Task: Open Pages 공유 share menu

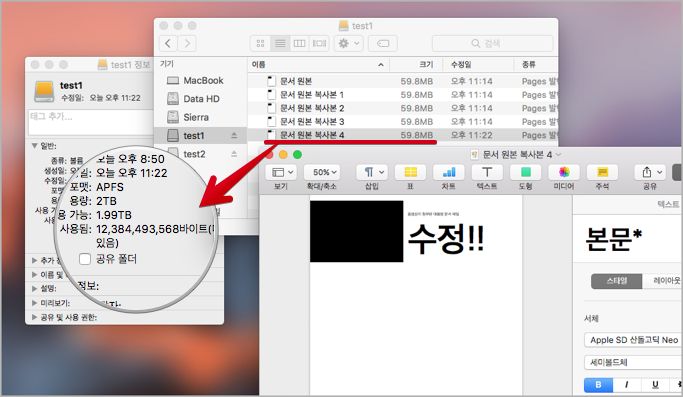Action: click(x=650, y=173)
